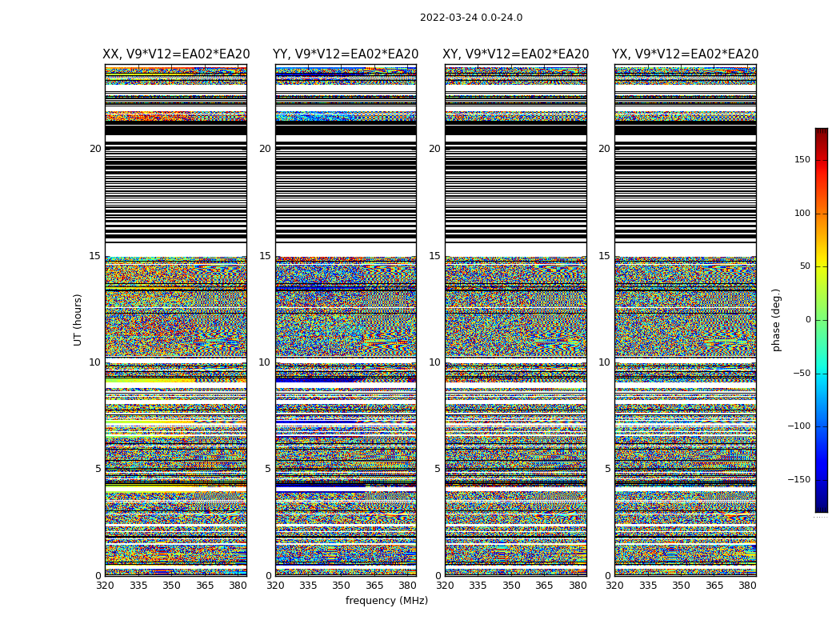This screenshot has height=640, width=840.
Task: Click the 100 tick label on colorbar
Action: [802, 213]
